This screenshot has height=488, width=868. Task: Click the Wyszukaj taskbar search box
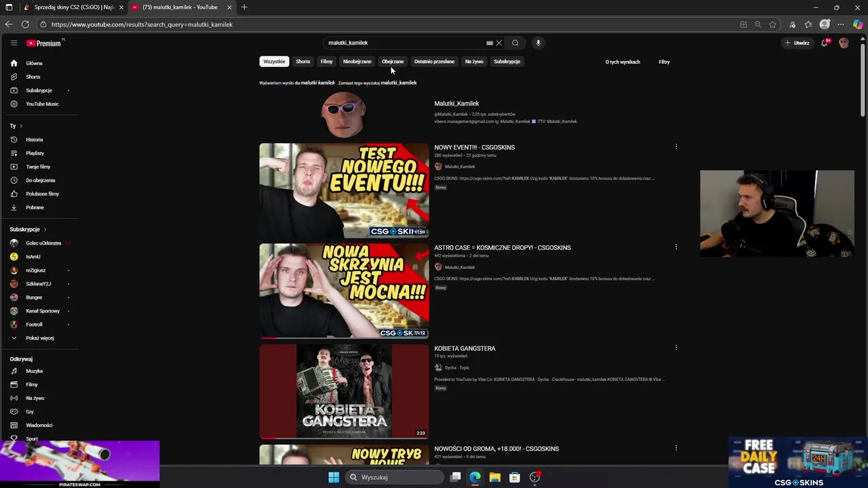[395, 477]
